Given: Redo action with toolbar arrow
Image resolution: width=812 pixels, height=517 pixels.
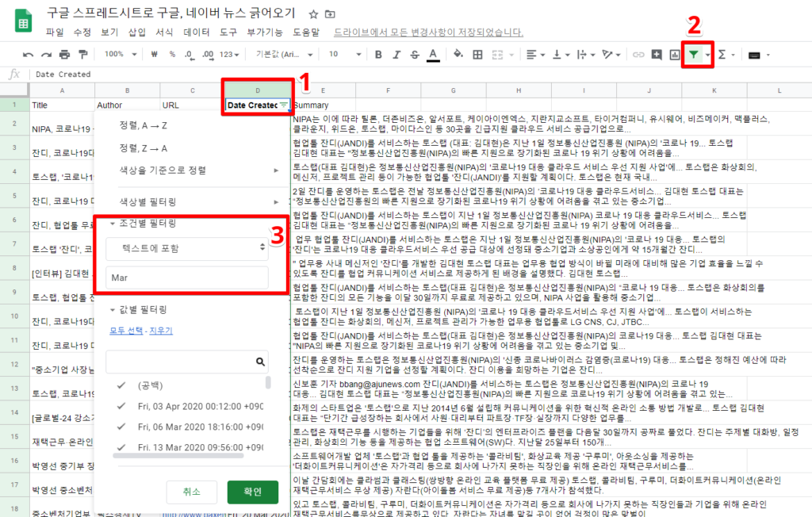Looking at the screenshot, I should pos(46,55).
